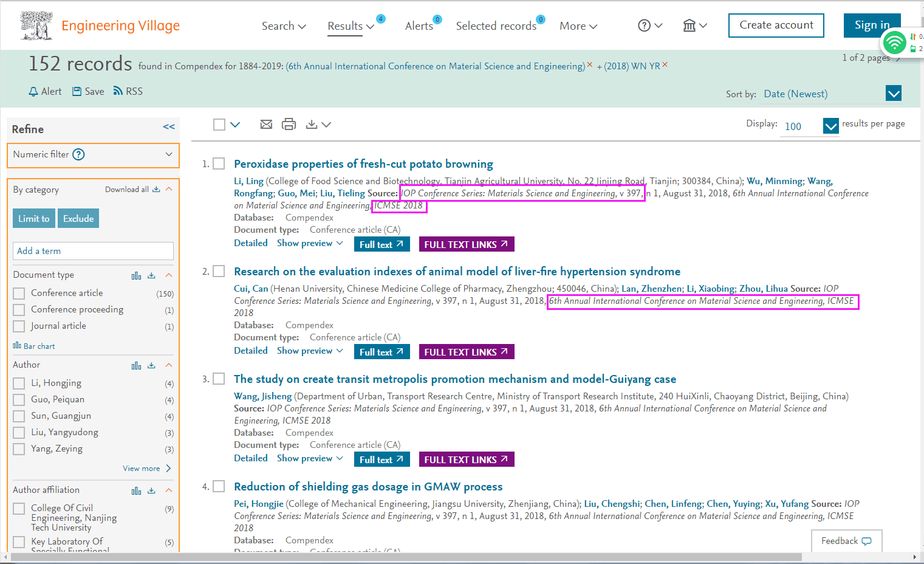
Task: Check the Guo, Peiquan author box
Action: pos(19,400)
